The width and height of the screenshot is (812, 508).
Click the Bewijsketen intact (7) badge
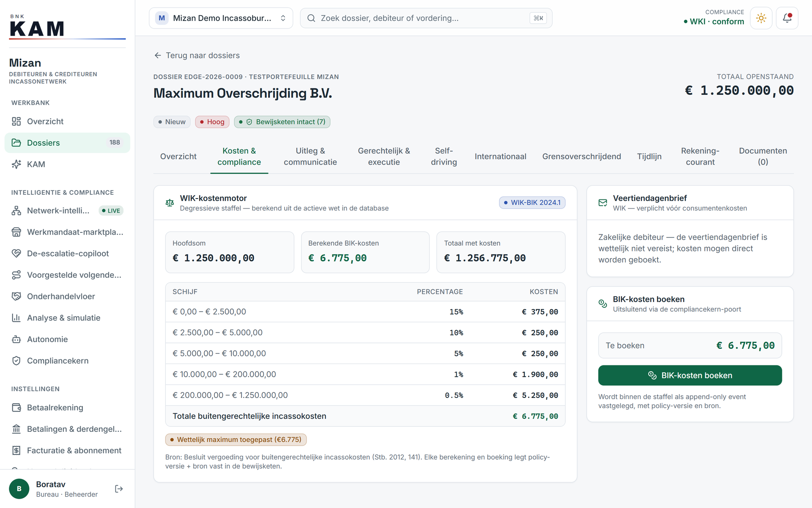tap(282, 122)
